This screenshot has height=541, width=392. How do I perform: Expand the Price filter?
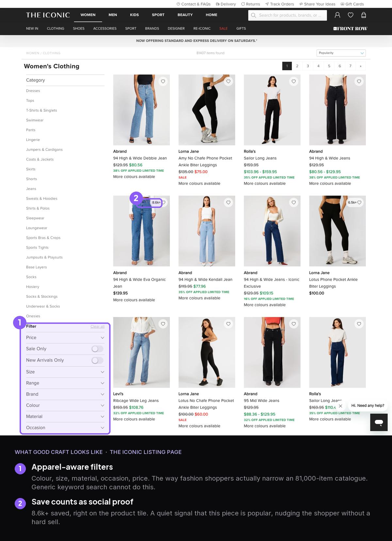65,338
